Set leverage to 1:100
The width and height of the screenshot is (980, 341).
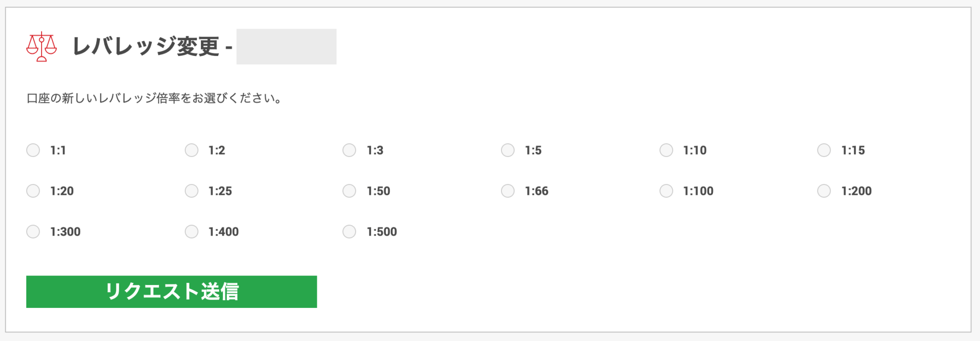click(666, 191)
